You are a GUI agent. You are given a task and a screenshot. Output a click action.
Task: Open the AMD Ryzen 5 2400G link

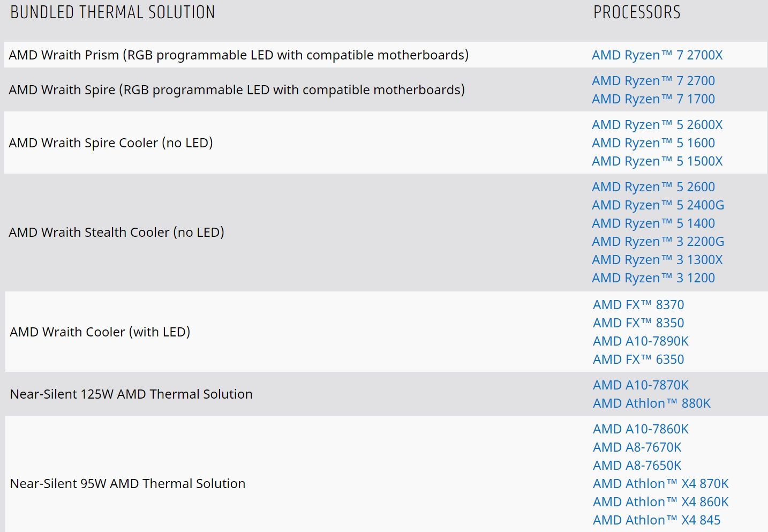[x=658, y=205]
